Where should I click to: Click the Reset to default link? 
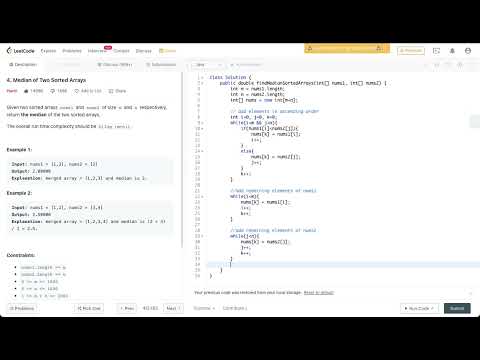coord(319,292)
